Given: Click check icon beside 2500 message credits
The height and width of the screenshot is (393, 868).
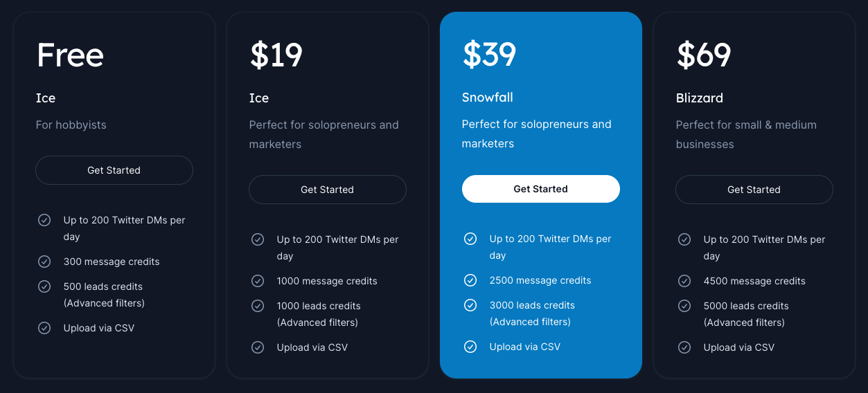Looking at the screenshot, I should point(470,280).
